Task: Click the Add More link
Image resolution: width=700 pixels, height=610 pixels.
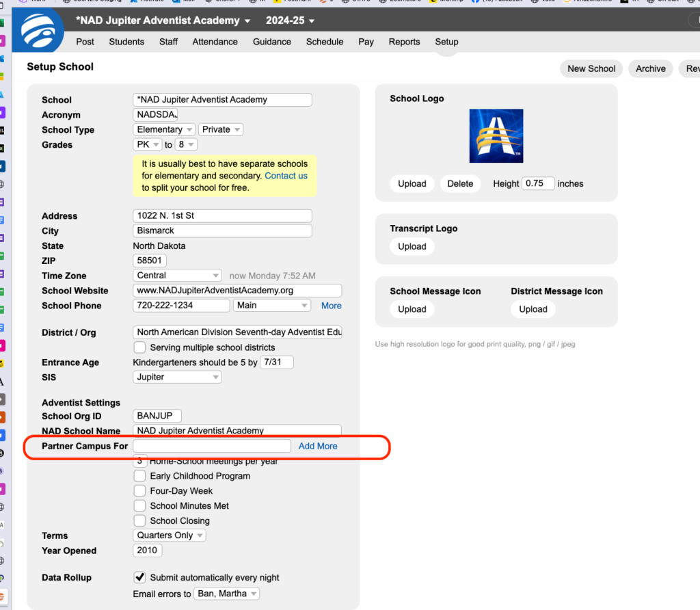Action: 318,446
